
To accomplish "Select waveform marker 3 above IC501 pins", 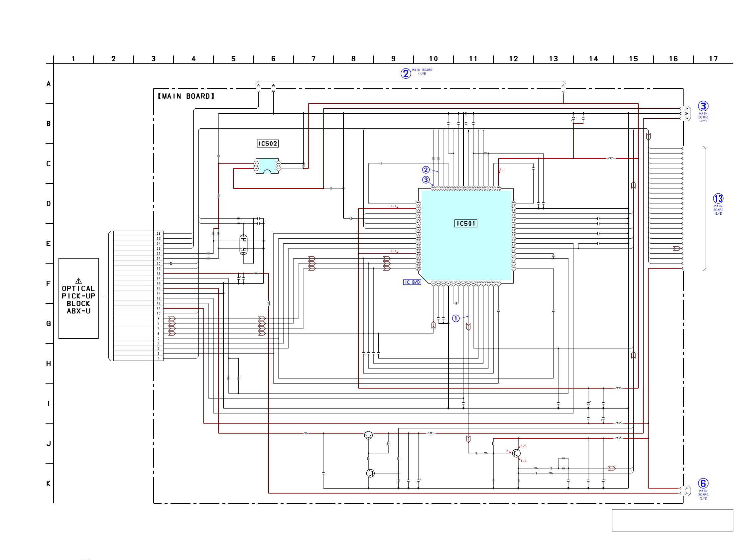I will [x=426, y=179].
